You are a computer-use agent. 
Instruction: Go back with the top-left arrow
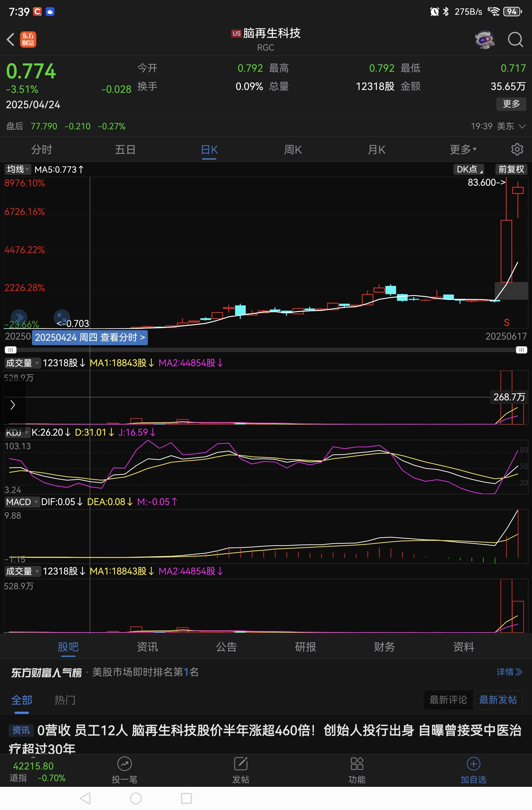pyautogui.click(x=10, y=39)
